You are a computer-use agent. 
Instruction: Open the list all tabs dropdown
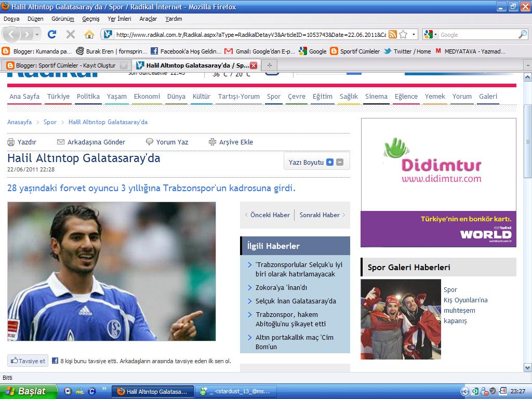528,65
